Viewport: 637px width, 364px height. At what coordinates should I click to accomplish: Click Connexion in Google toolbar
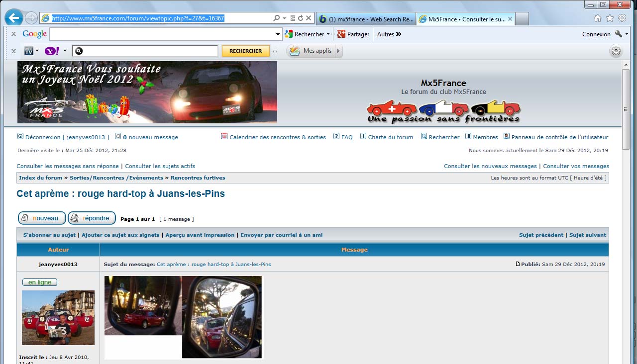coord(596,34)
